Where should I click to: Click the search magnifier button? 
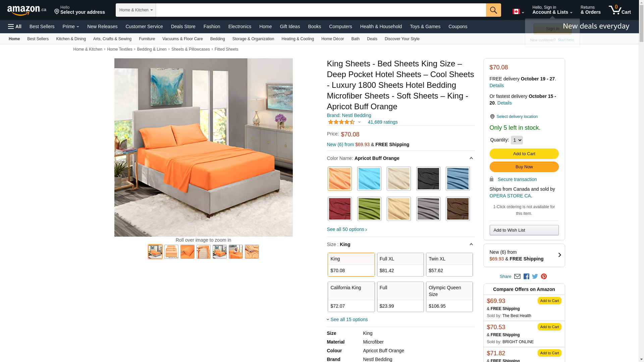pos(493,10)
